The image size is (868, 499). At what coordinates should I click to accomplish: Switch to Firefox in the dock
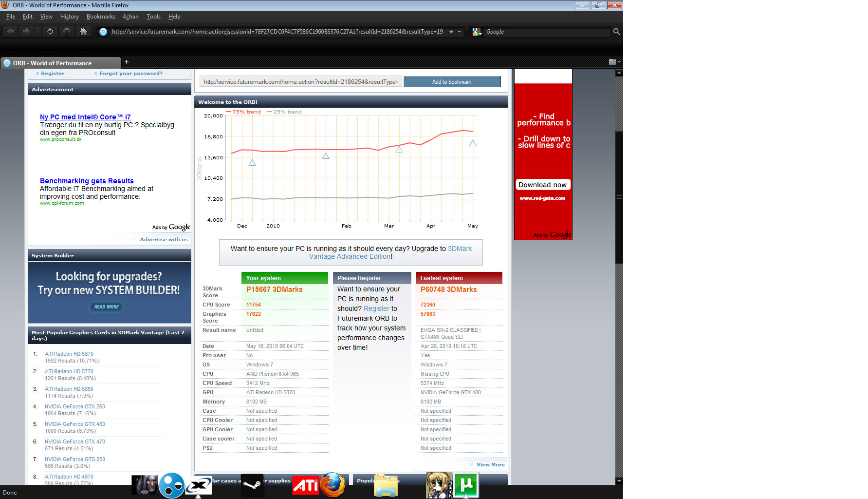coord(333,485)
